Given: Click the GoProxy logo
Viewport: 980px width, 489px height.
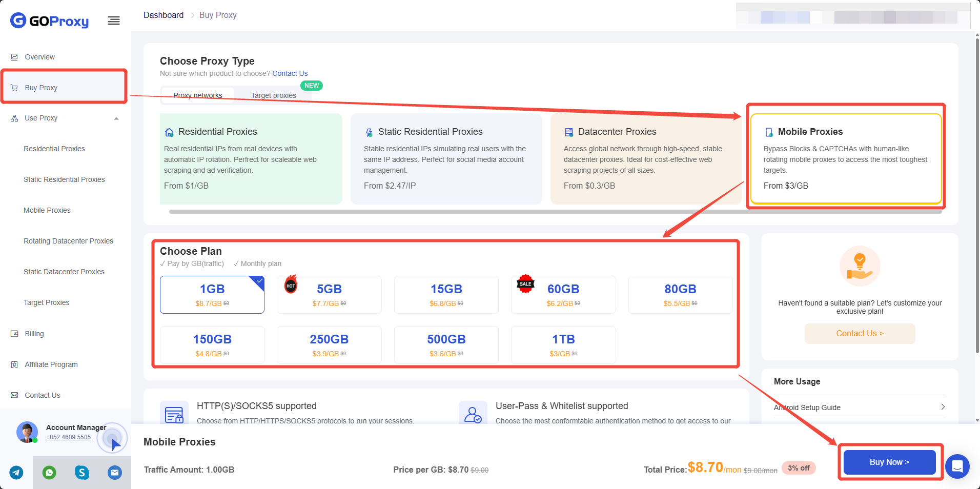Looking at the screenshot, I should coord(50,21).
